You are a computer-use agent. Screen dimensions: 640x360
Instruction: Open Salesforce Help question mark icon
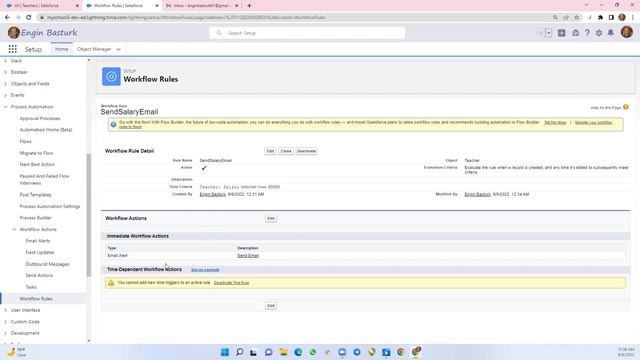587,33
